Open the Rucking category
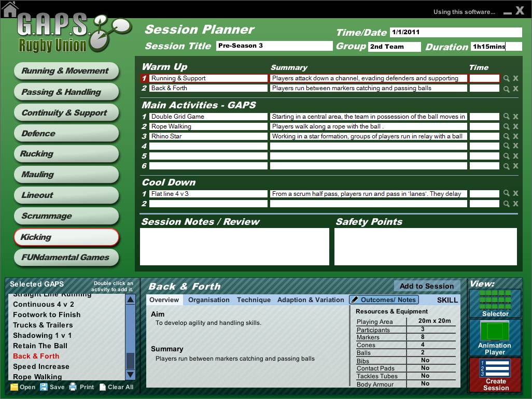Screen dimensions: 532x399 66,154
